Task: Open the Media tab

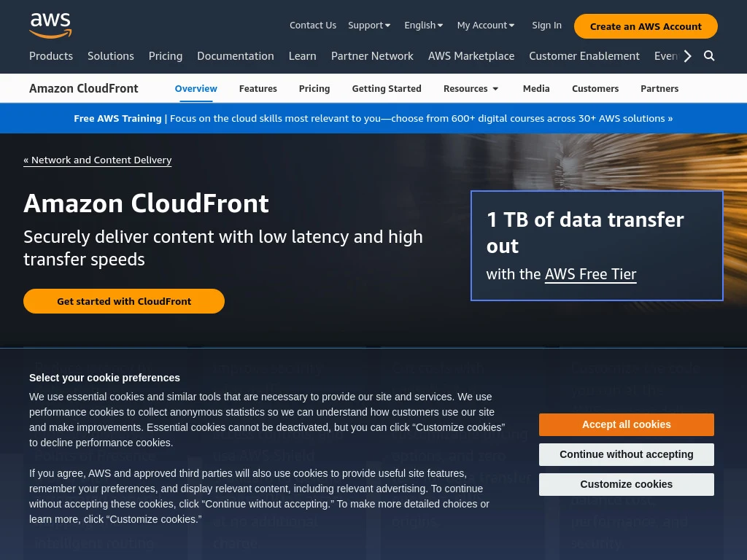Action: click(536, 88)
